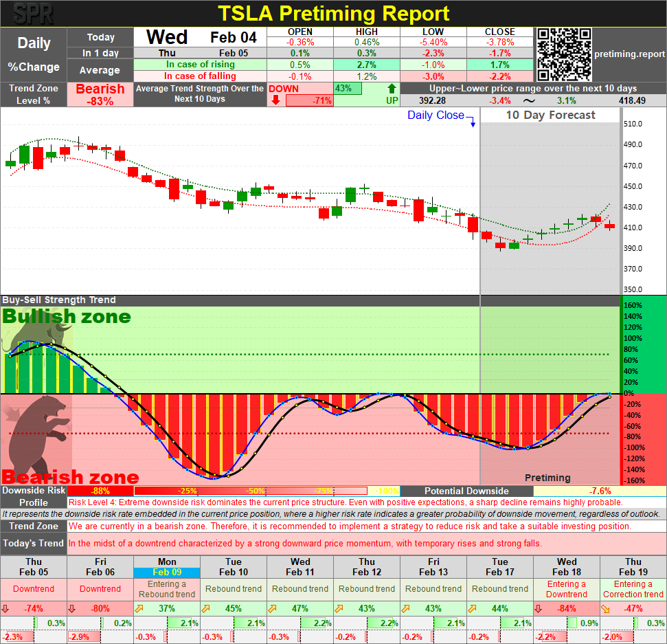Click the Risk Level 4 description text

point(346,502)
